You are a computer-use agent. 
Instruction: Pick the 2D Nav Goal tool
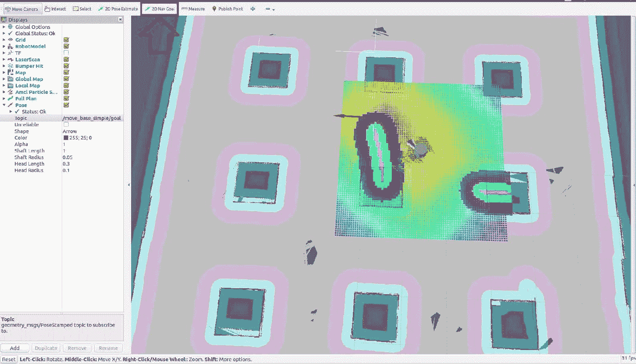pyautogui.click(x=159, y=9)
